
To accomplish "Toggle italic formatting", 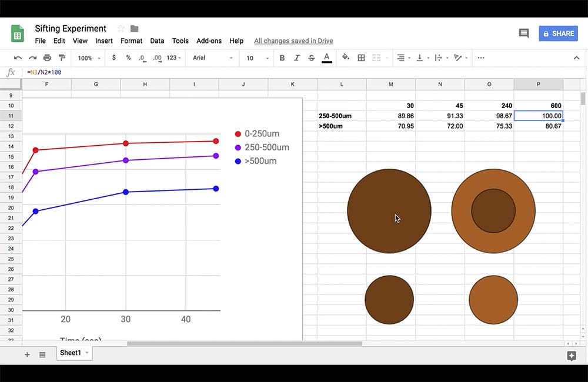I will click(x=297, y=58).
